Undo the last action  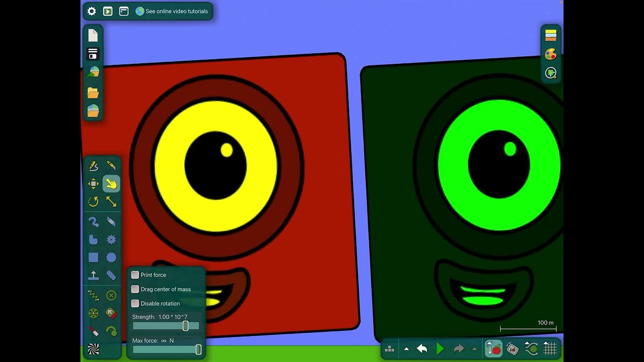pos(422,349)
